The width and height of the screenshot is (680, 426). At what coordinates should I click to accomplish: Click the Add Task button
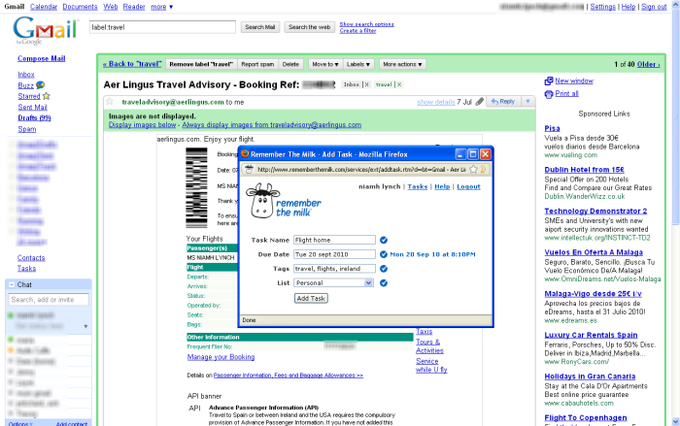click(311, 298)
